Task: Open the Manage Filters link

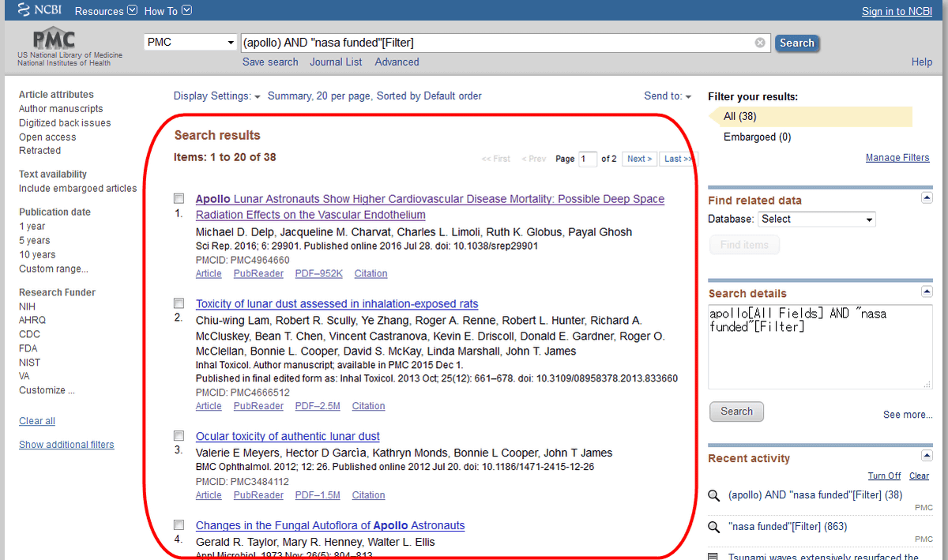Action: click(897, 158)
